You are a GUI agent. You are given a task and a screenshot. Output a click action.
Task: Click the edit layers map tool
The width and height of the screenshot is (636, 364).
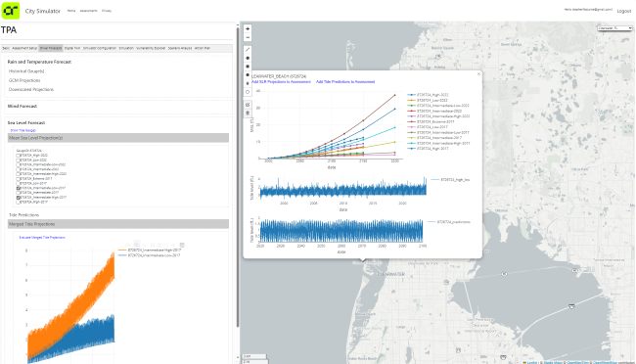pos(248,105)
